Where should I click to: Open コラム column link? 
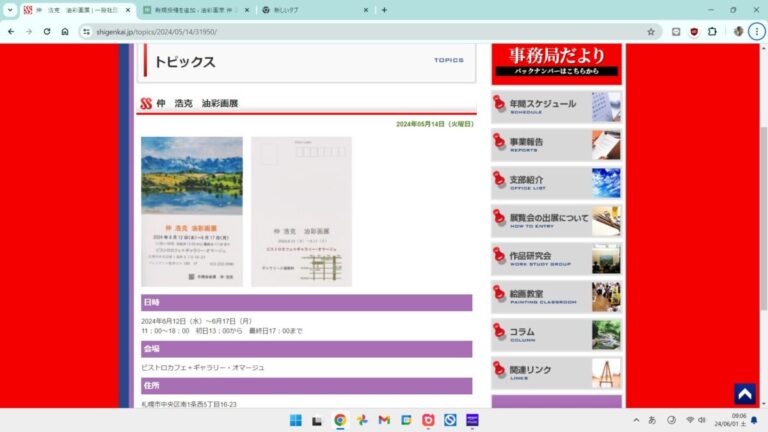click(x=556, y=335)
